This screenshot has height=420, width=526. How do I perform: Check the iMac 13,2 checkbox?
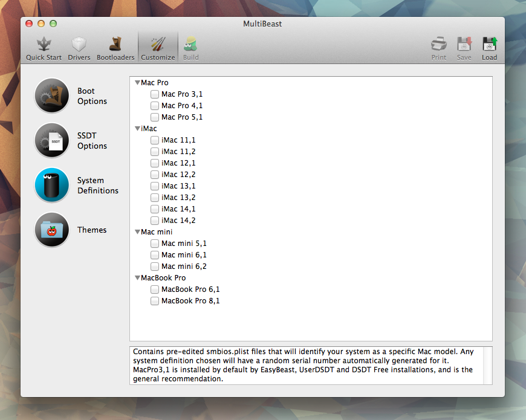point(155,198)
